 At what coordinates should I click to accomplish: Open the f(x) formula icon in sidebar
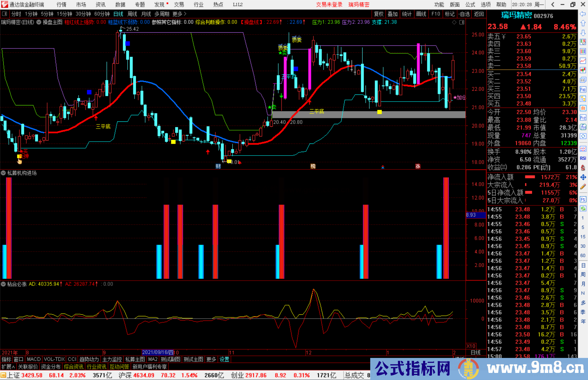pos(583,127)
